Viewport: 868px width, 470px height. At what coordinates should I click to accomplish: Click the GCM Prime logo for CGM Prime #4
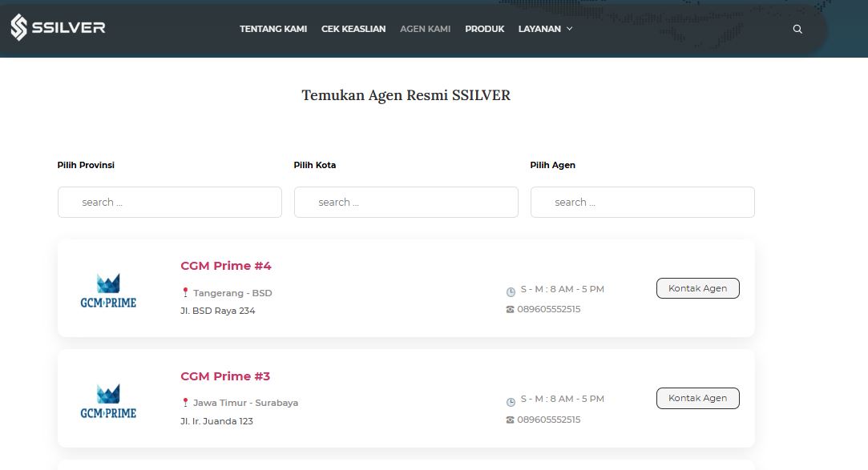(108, 291)
